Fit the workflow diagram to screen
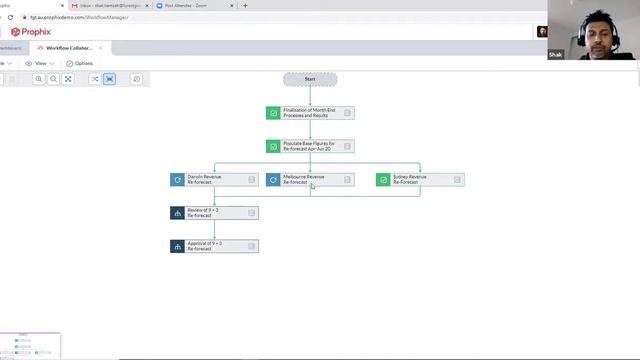 tap(68, 79)
